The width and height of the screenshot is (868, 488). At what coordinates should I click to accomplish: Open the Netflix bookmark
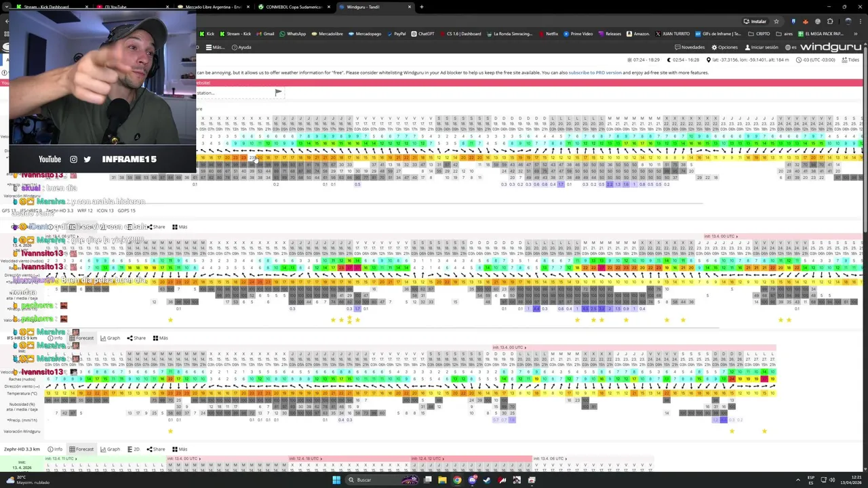coord(549,33)
